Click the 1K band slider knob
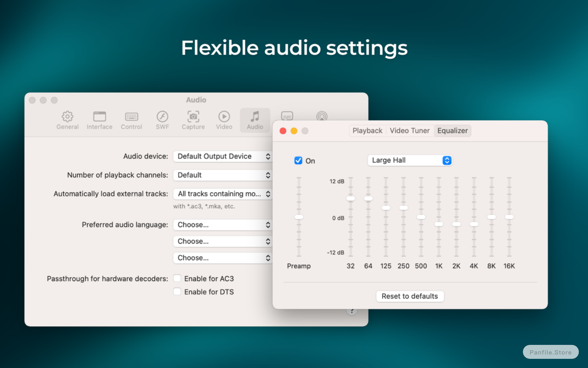 (x=439, y=224)
